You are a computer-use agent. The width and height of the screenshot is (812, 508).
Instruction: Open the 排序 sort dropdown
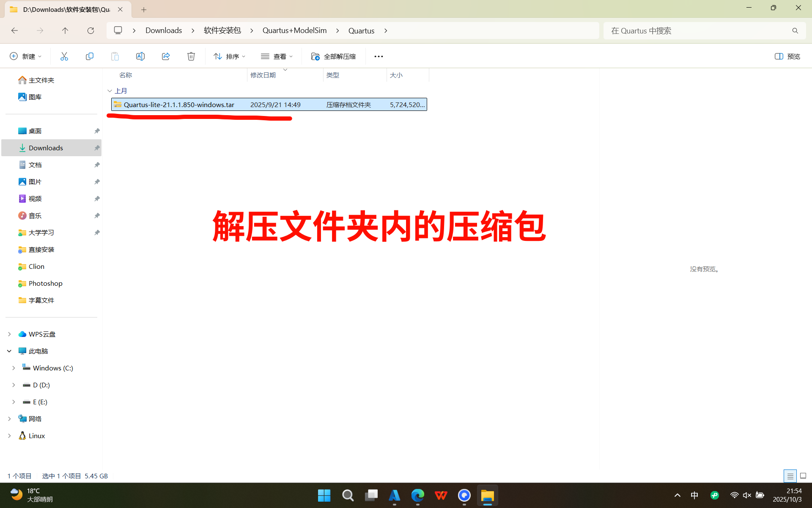(230, 56)
